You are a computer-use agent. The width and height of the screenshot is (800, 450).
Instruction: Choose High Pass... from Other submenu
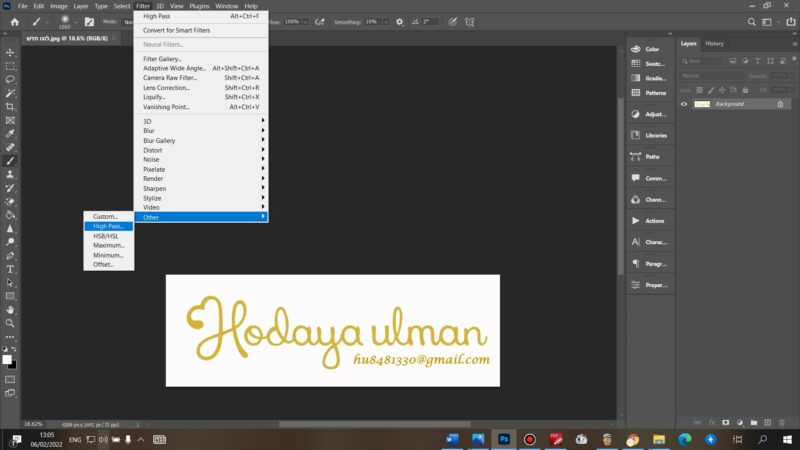coord(107,226)
